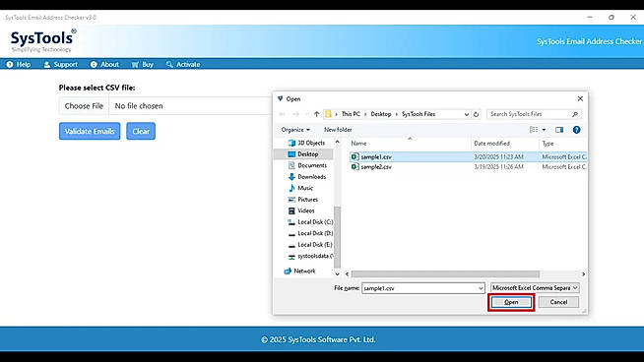The image size is (644, 362).
Task: Select Music in the navigation pane
Action: click(x=300, y=188)
